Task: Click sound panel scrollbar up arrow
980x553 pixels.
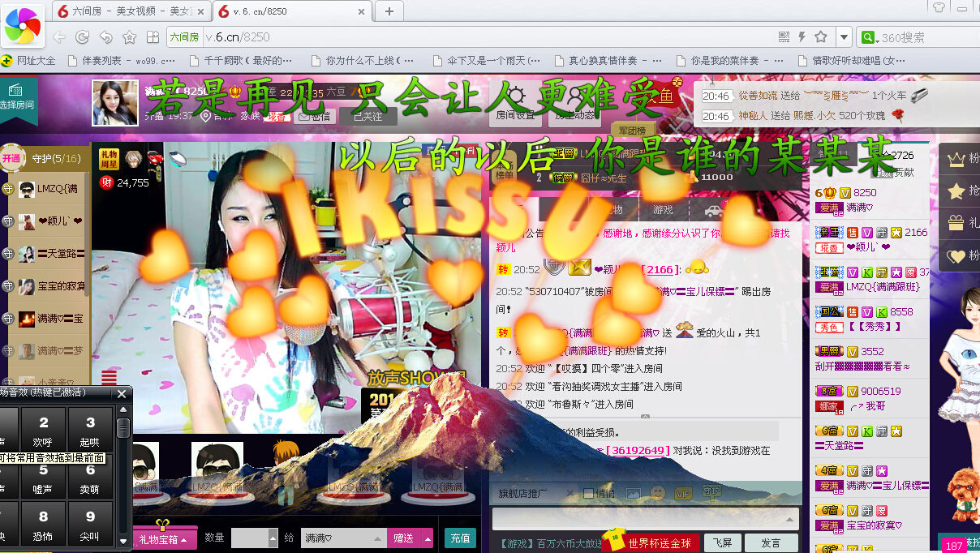Action: coord(122,411)
